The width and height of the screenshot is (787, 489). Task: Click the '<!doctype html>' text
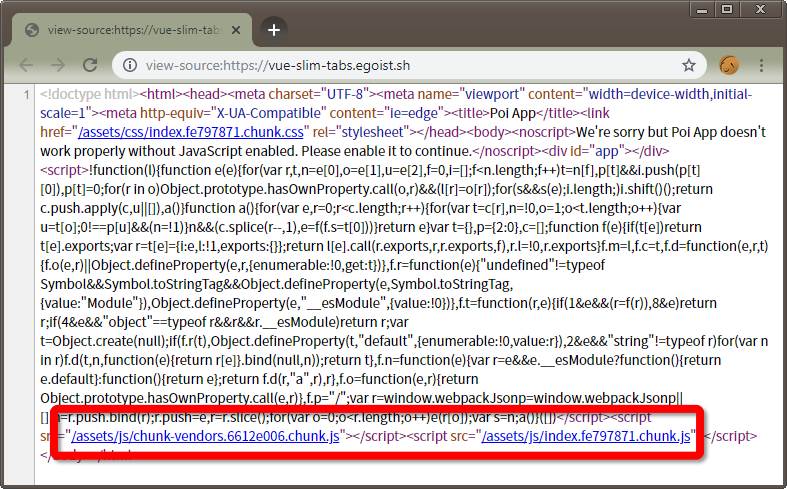coord(90,94)
